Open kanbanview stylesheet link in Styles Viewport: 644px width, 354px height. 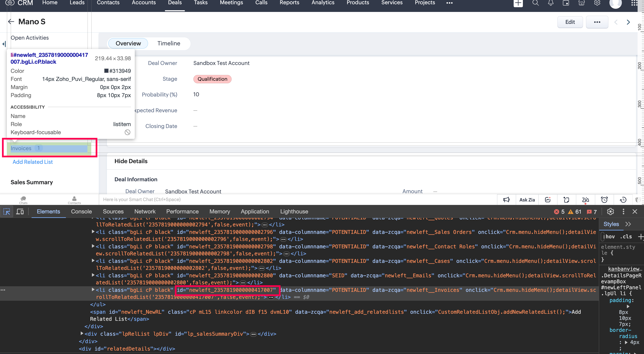(625, 269)
